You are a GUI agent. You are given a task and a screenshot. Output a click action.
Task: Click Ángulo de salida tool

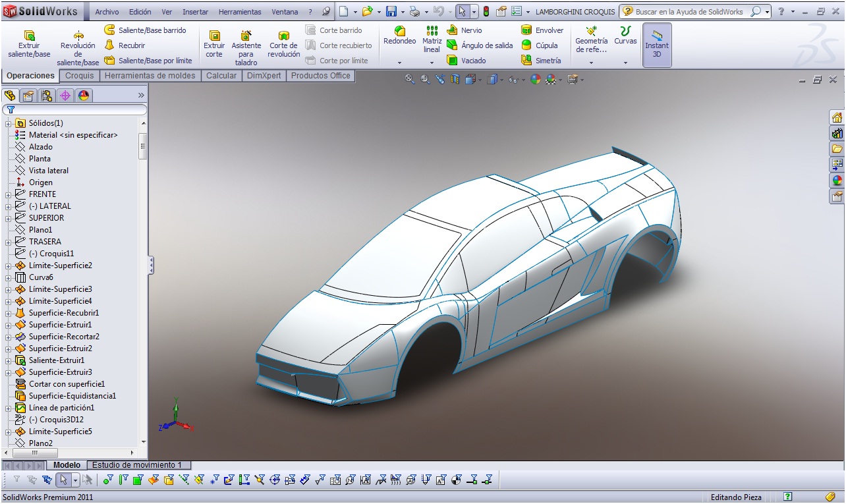click(479, 45)
